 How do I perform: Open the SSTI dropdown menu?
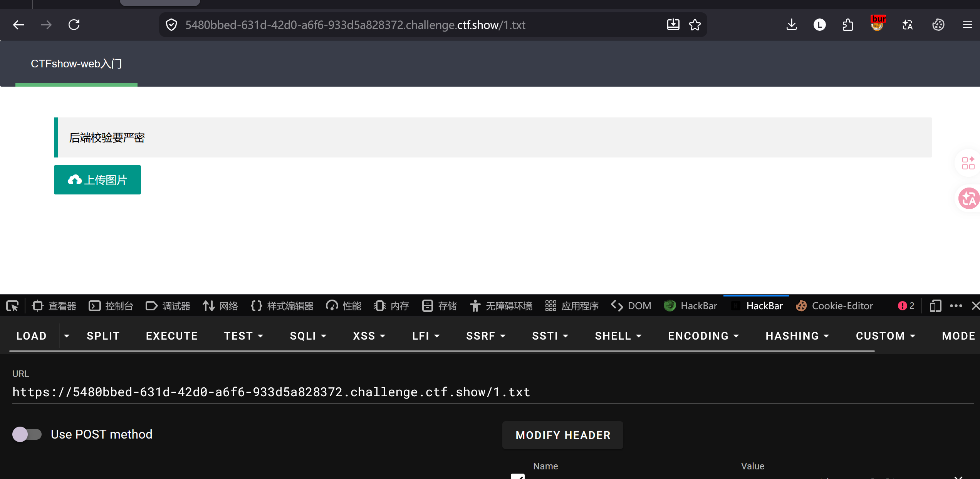550,336
